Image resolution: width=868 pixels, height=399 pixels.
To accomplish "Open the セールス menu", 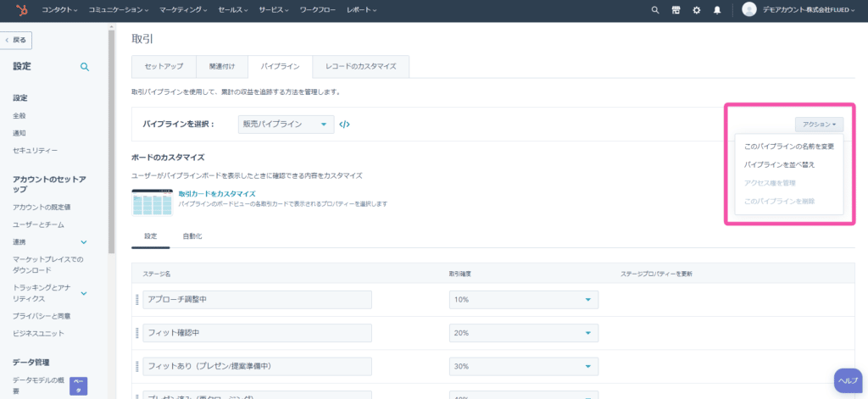I will [233, 10].
